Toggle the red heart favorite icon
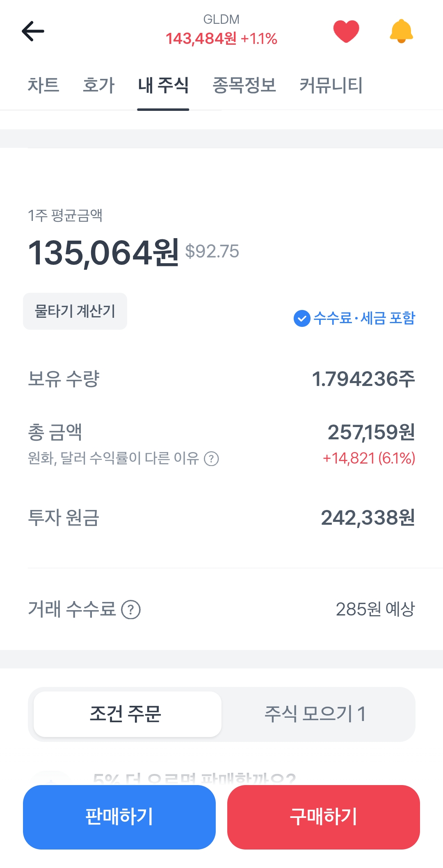 click(x=346, y=31)
